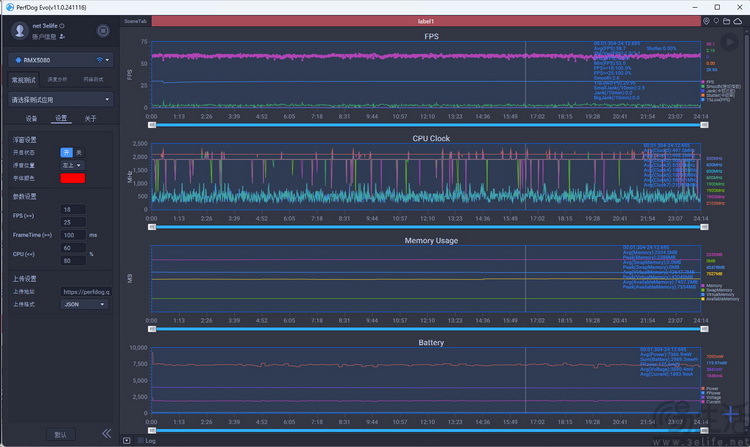Collapse the left panel with double chevron
Screen dimensions: 750x447
[x=107, y=434]
